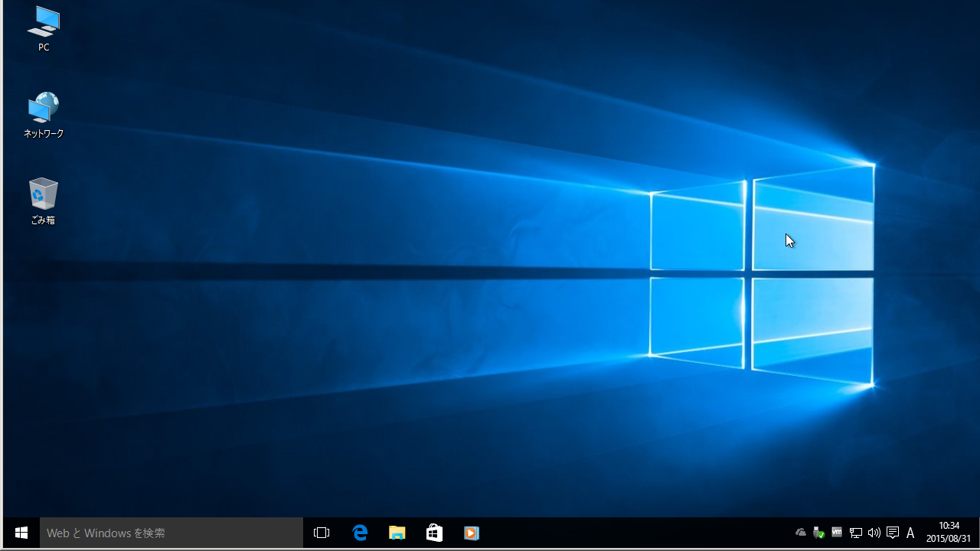The height and width of the screenshot is (551, 980).
Task: Select the ごみ箱 recycle bin icon
Action: point(44,202)
